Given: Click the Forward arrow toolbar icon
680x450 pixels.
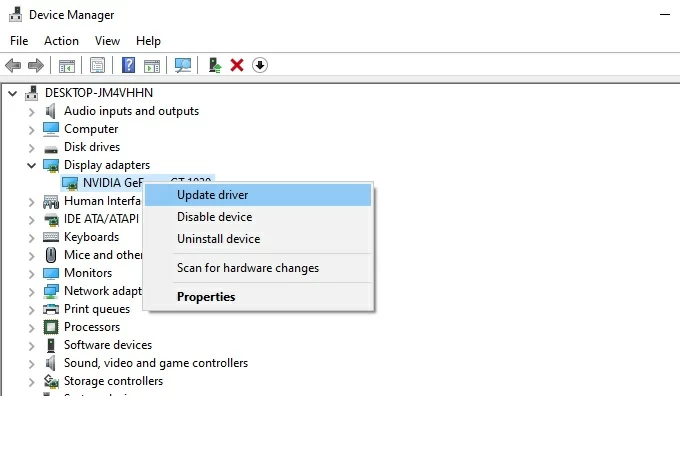Looking at the screenshot, I should [36, 65].
